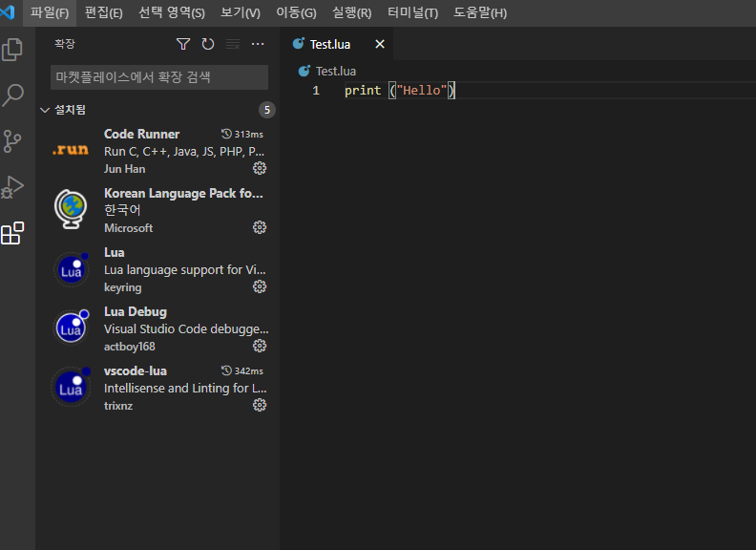Screen dimensions: 756x550
Task: Open the 선택 영역(S) menu
Action: click(x=172, y=13)
